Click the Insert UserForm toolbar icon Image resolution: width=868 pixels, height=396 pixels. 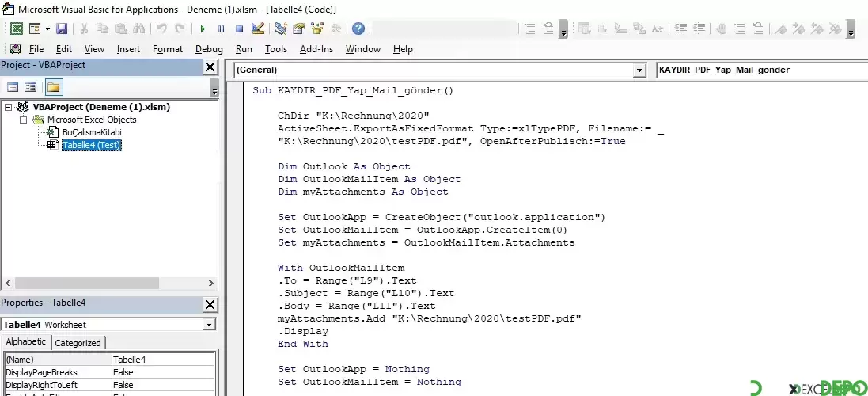35,29
